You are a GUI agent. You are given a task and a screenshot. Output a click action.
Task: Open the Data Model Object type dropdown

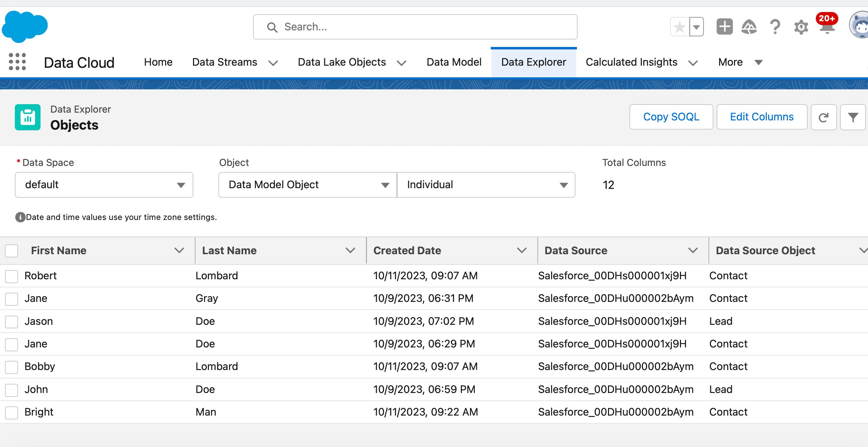(x=308, y=185)
